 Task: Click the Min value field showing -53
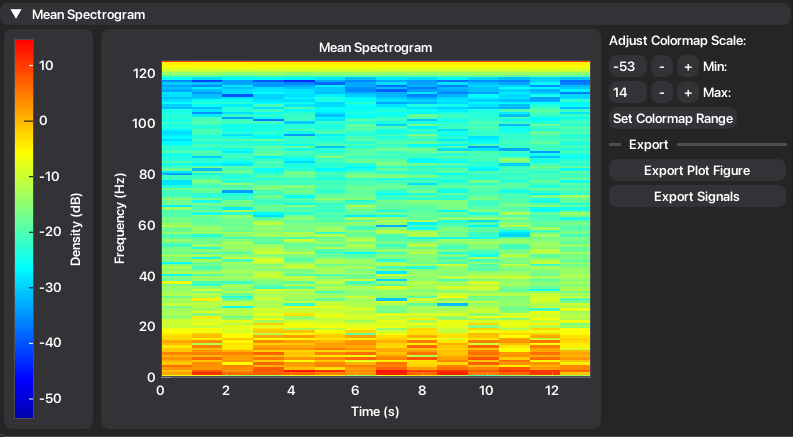pos(628,66)
